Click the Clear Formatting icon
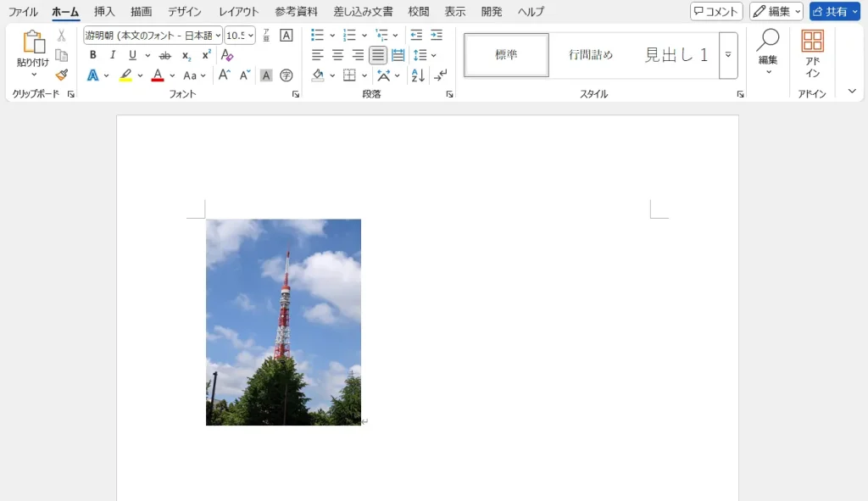This screenshot has width=868, height=501. coord(227,55)
